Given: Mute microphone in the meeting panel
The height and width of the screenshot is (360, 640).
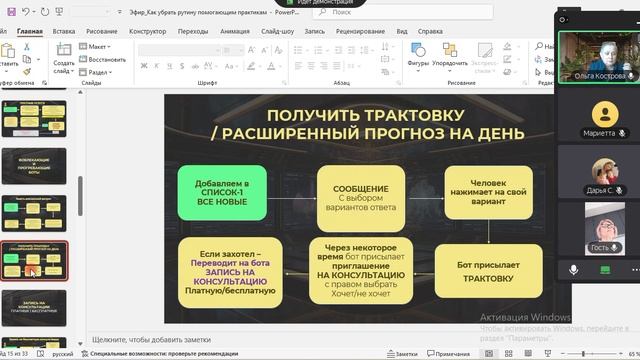Looking at the screenshot, I should click(573, 270).
